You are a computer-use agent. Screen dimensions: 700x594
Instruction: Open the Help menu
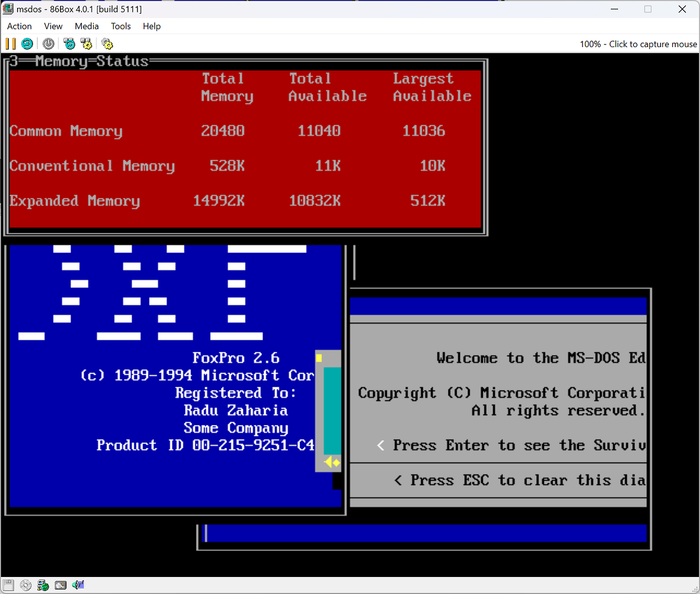point(151,26)
